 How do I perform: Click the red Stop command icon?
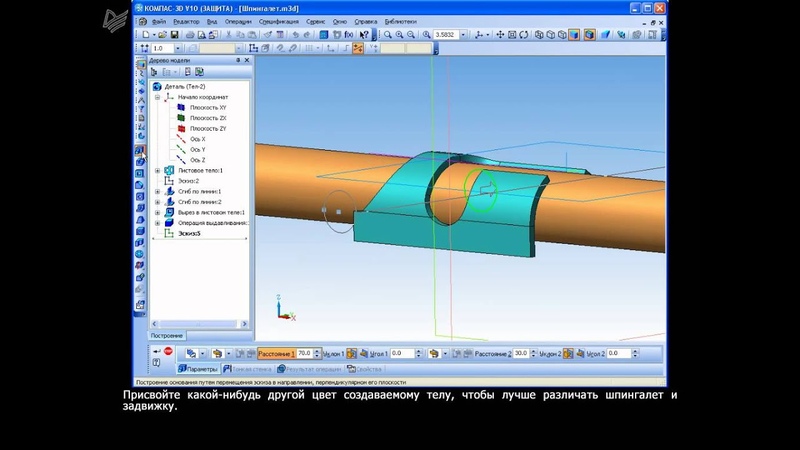[x=168, y=353]
